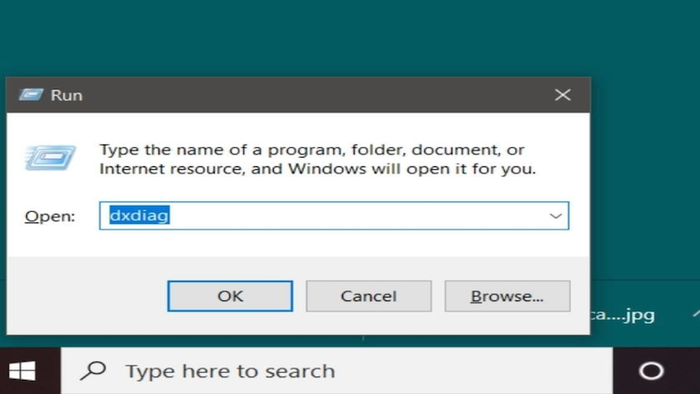Open the Windows Start menu

(22, 371)
